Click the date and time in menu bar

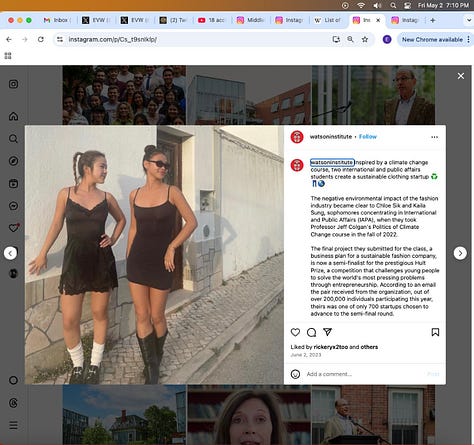[x=443, y=5]
